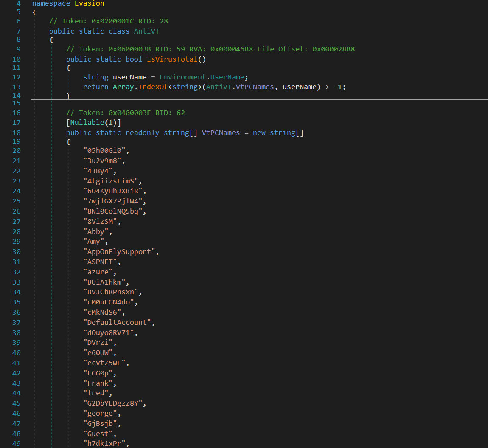Click the File Offset value 0x000028B8
This screenshot has width=488, height=448.
[x=334, y=49]
